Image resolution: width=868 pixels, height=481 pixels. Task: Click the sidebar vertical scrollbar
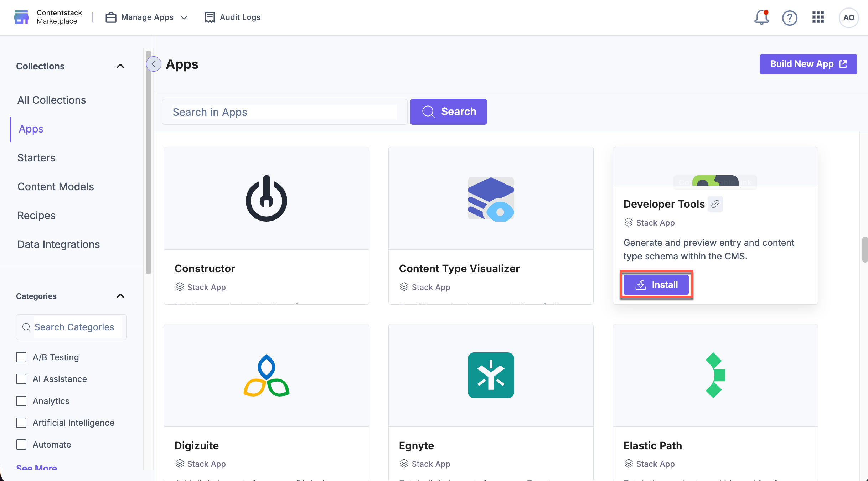[149, 162]
